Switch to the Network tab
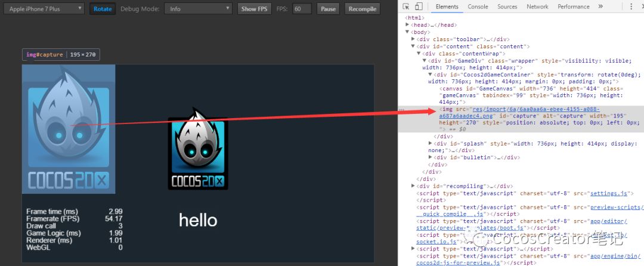The image size is (644, 266). (x=537, y=7)
